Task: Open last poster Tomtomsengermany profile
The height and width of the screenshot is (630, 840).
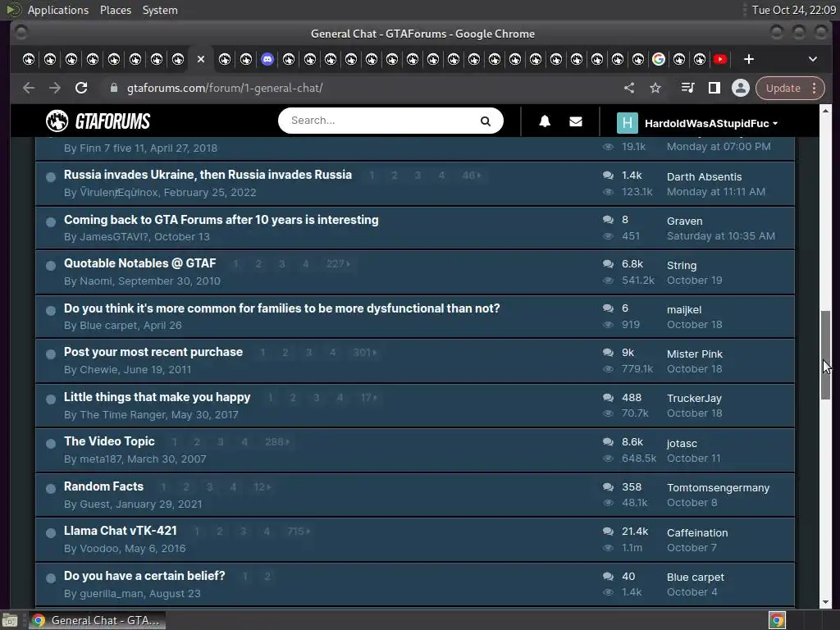Action: click(x=718, y=488)
